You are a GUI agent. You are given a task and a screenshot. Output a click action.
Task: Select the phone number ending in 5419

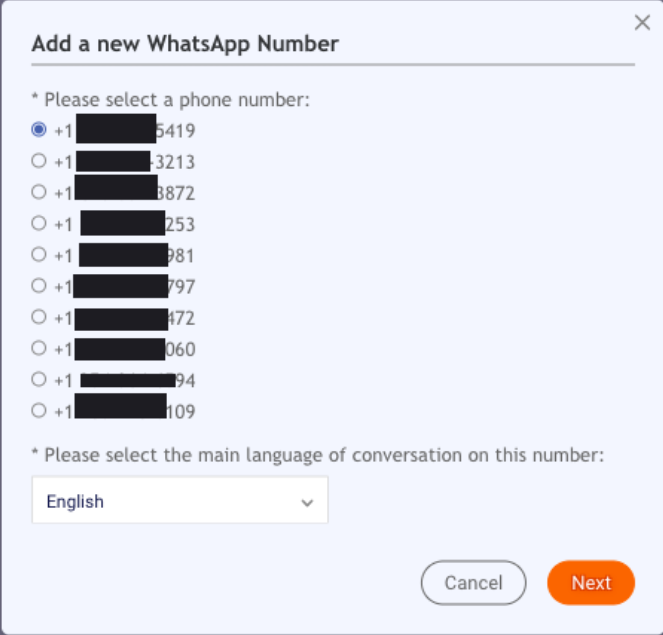tap(39, 129)
